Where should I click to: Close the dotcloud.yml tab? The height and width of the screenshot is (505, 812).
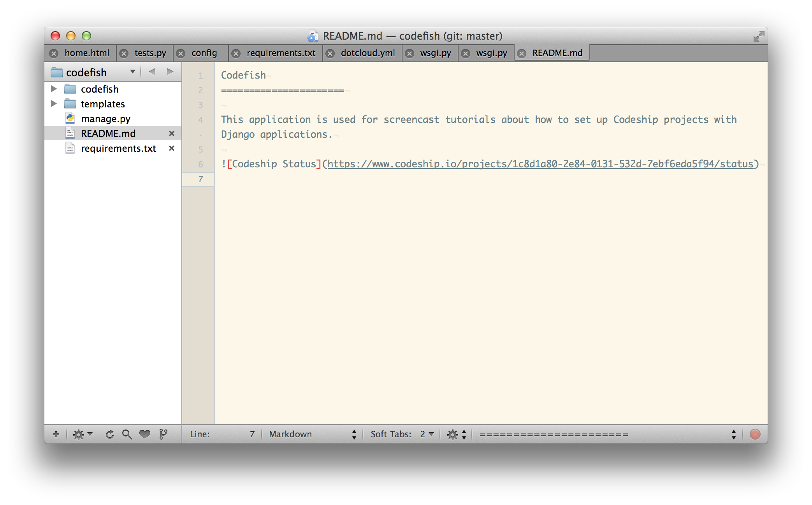330,54
